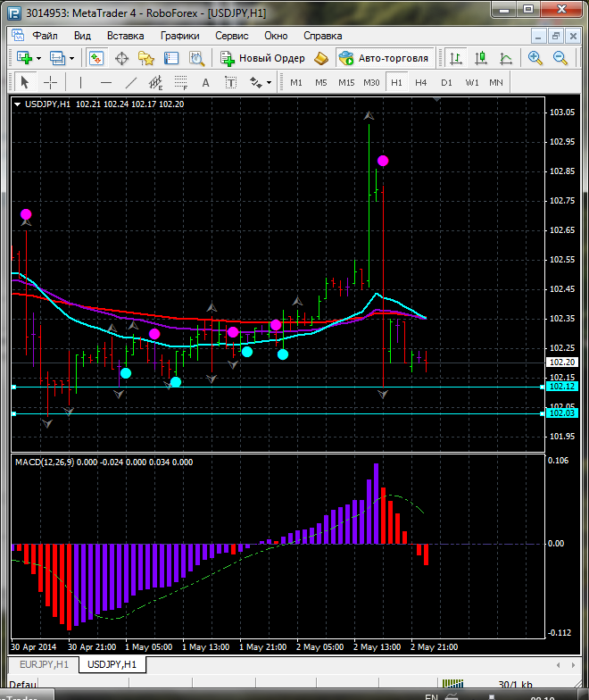The width and height of the screenshot is (589, 700).
Task: Open the Графики menu
Action: click(180, 36)
